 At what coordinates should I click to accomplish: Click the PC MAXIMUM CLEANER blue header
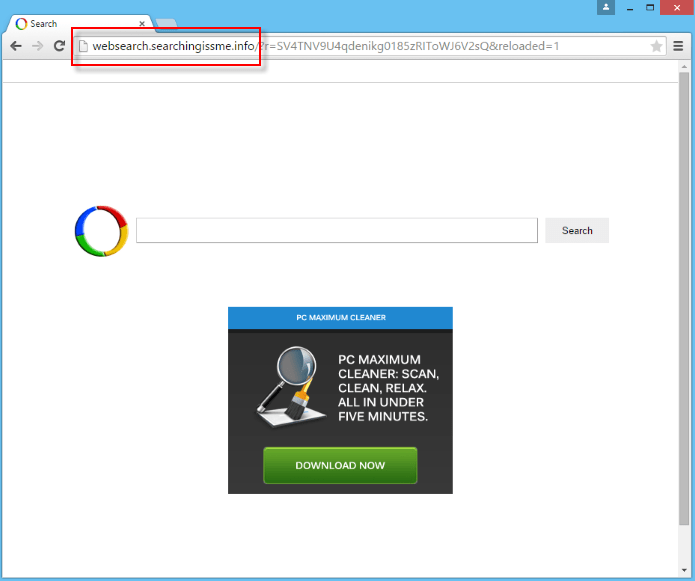340,318
